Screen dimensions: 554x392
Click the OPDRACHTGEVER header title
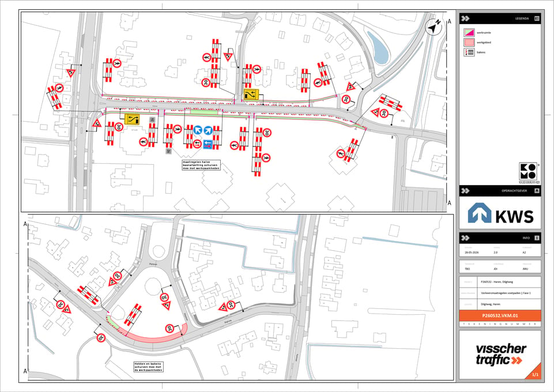pos(514,191)
